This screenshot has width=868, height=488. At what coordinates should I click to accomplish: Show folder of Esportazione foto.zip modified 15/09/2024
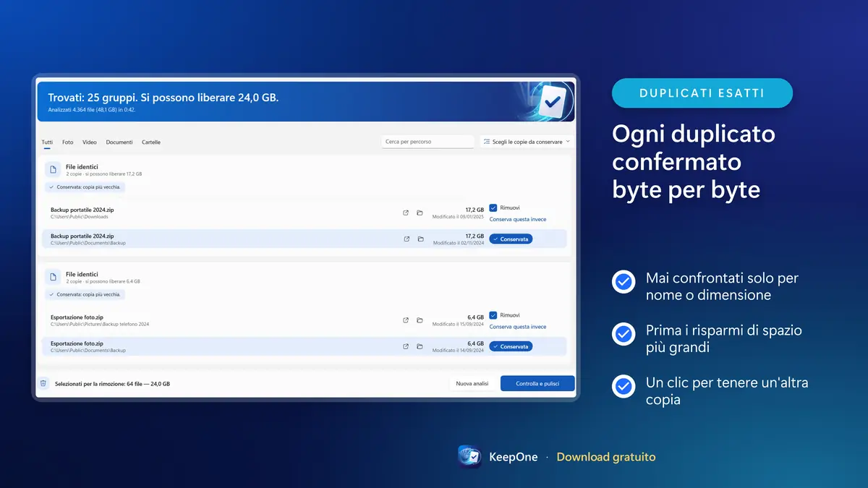tap(420, 320)
